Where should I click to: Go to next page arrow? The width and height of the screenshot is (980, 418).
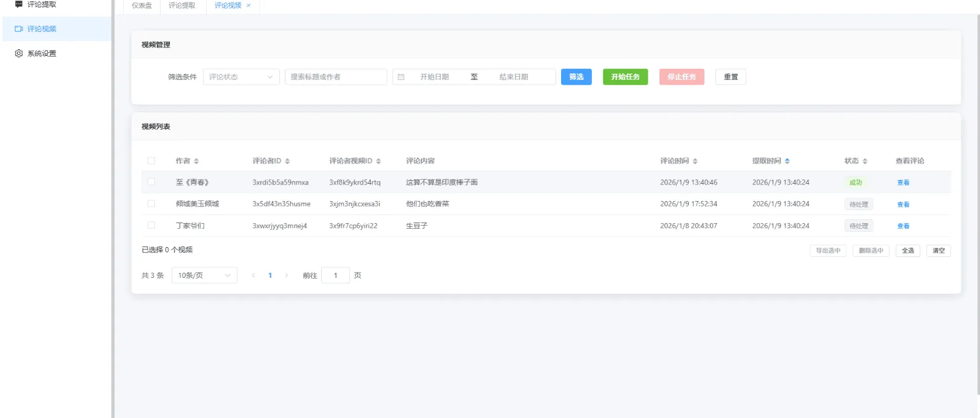[287, 275]
